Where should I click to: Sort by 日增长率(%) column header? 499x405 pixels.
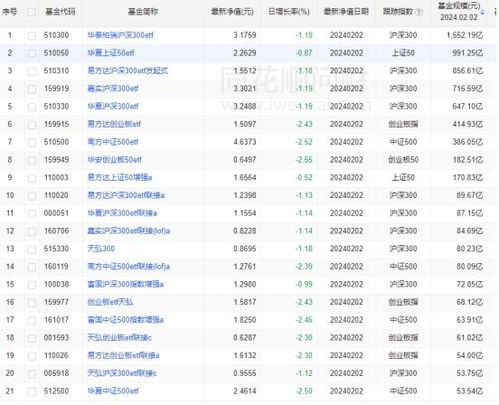(x=289, y=12)
